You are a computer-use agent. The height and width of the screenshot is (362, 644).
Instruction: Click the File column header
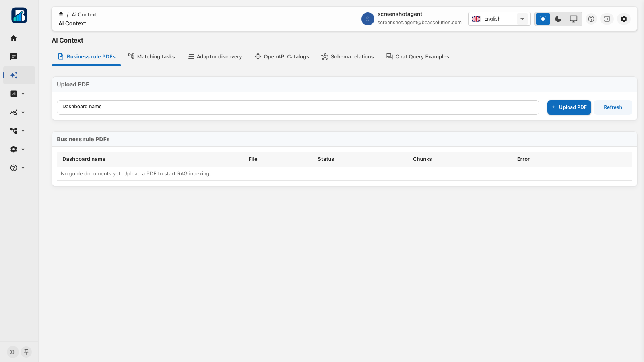tap(253, 159)
